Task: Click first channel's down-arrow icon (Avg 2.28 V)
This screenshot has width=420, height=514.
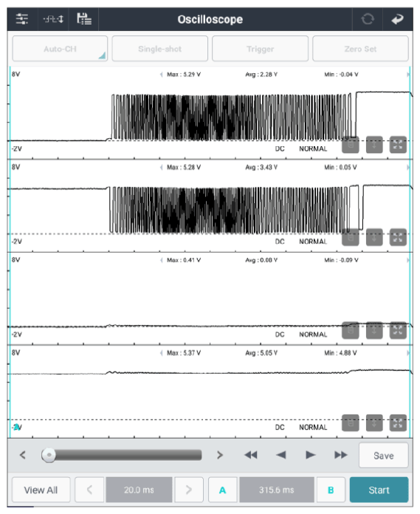Action: point(374,145)
